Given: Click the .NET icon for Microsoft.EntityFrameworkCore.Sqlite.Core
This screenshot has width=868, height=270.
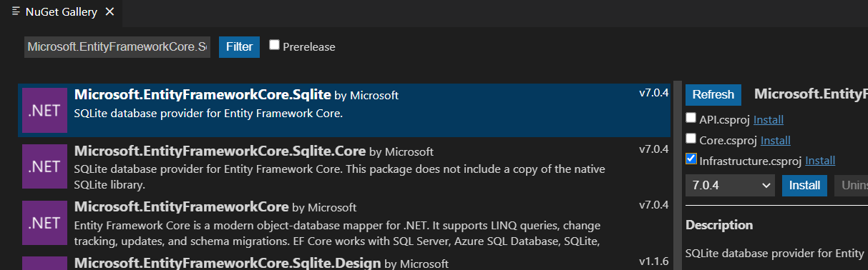Looking at the screenshot, I should [x=44, y=167].
